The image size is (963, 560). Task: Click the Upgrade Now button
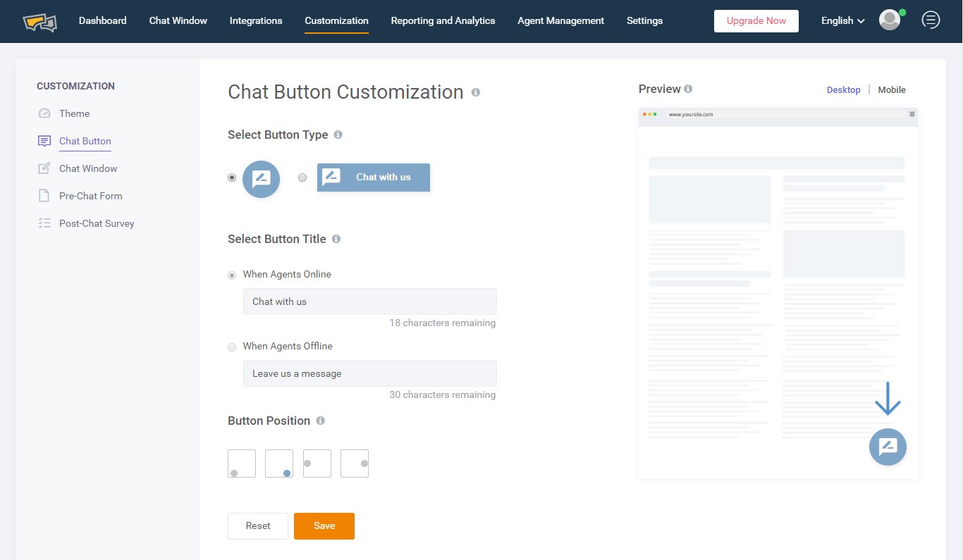(756, 21)
